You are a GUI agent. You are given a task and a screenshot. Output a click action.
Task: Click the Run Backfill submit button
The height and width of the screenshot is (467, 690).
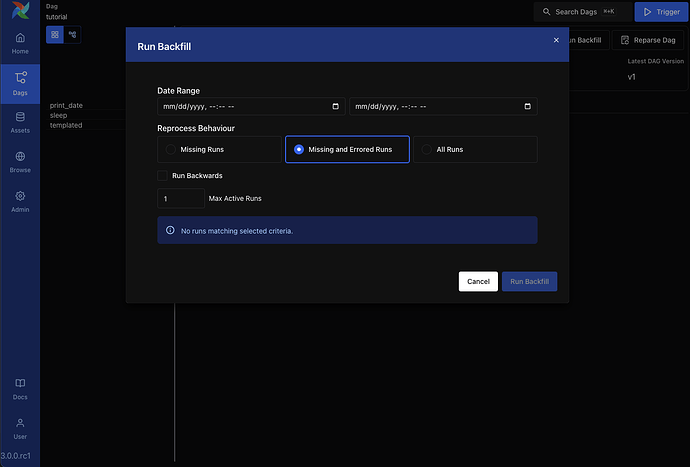(529, 281)
